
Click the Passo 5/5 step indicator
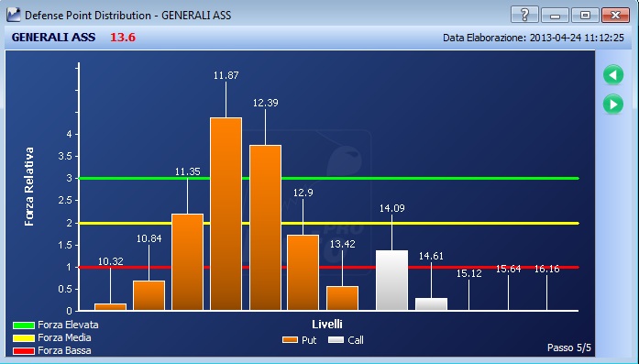569,347
